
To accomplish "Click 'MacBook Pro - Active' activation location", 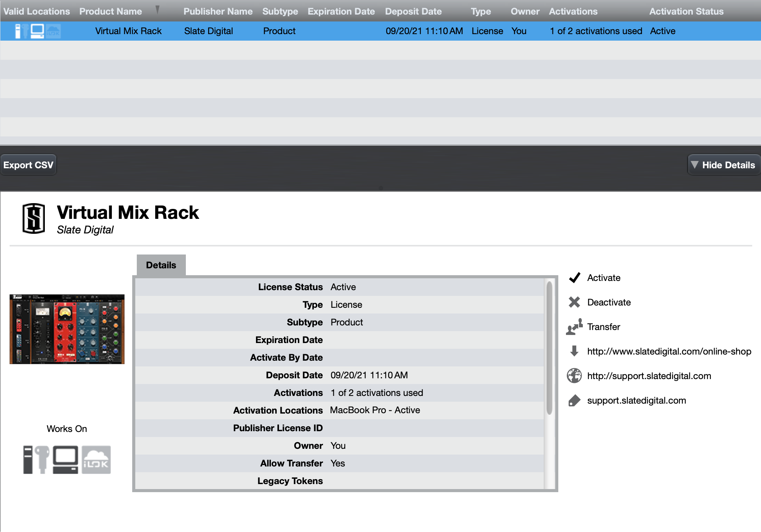I will click(375, 410).
